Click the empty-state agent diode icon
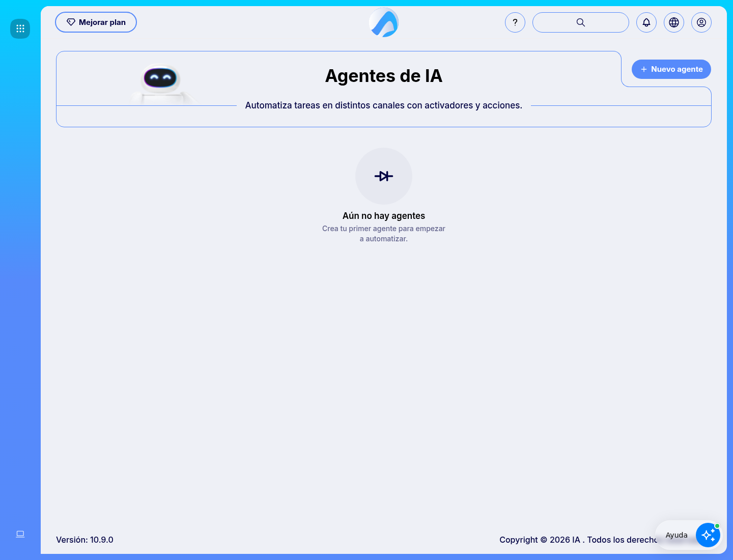Screen dimensions: 733x560 click(x=384, y=176)
